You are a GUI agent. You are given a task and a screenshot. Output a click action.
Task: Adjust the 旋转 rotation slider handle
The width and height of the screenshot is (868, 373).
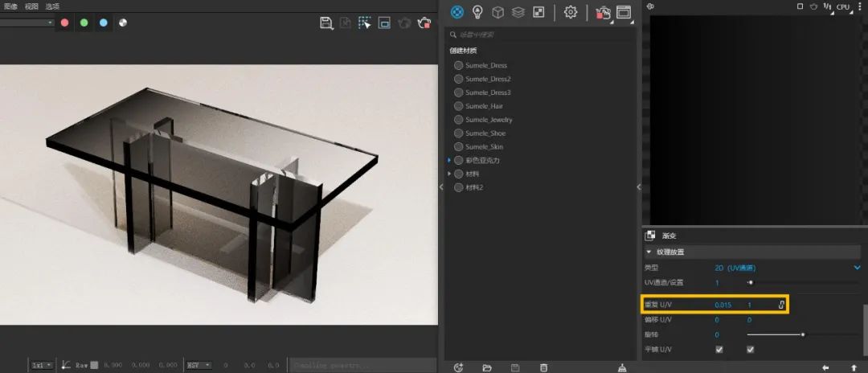tap(803, 334)
